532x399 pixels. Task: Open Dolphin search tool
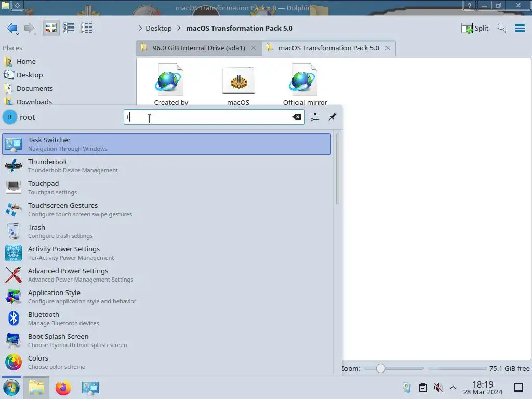coord(502,28)
